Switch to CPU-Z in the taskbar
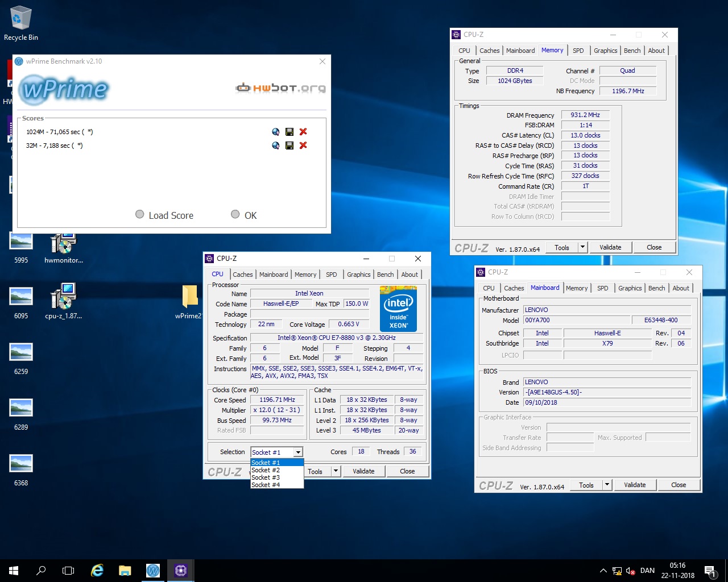This screenshot has width=728, height=582. 181,571
